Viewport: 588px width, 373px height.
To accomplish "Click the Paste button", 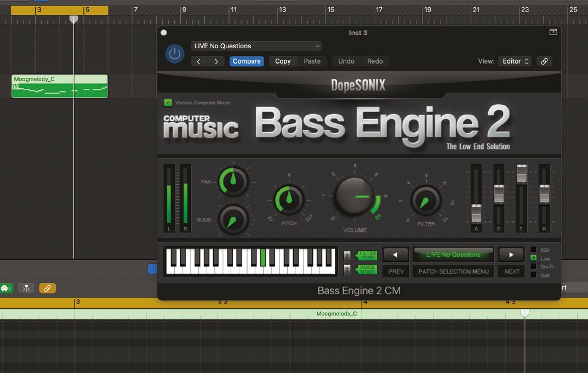I will coord(312,61).
